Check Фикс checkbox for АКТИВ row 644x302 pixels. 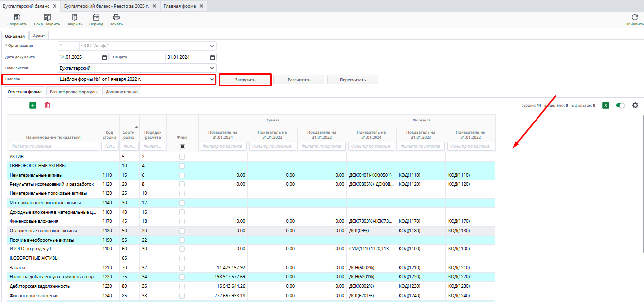[182, 157]
